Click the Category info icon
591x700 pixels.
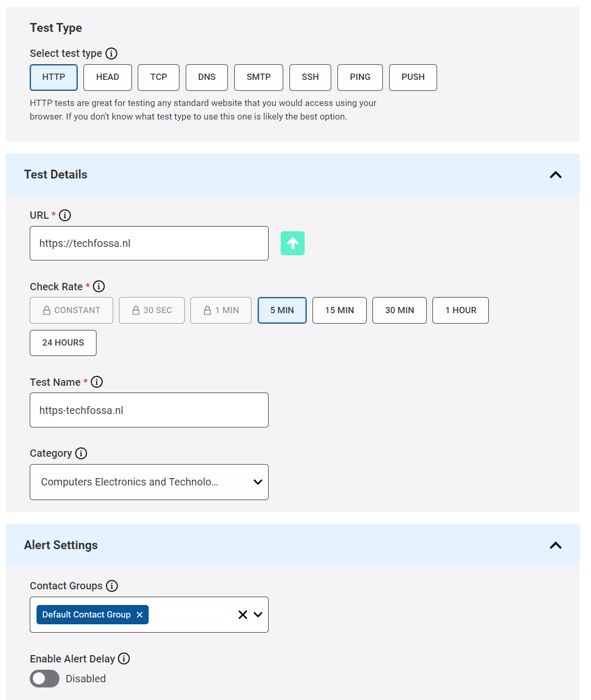[x=81, y=453]
